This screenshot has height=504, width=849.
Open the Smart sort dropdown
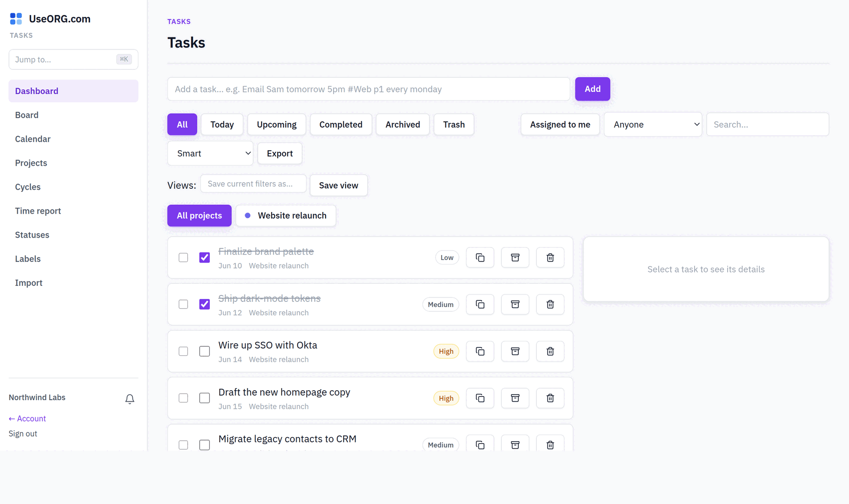tap(210, 153)
